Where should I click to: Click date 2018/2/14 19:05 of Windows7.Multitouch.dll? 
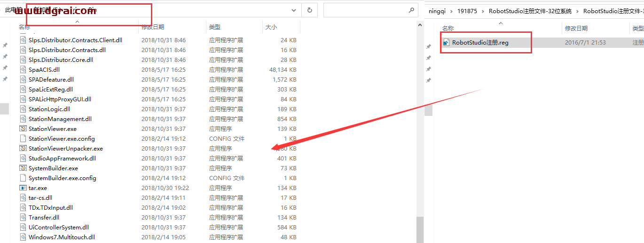164,237
